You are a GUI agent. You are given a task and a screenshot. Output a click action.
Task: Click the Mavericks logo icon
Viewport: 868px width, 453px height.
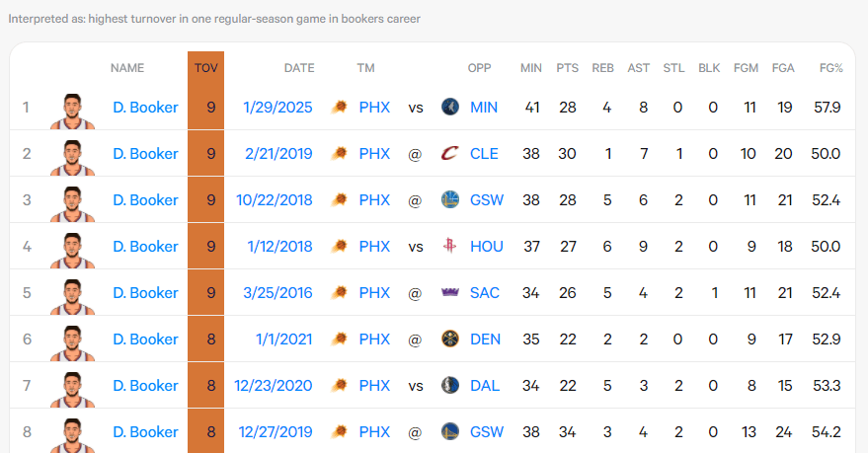point(450,385)
